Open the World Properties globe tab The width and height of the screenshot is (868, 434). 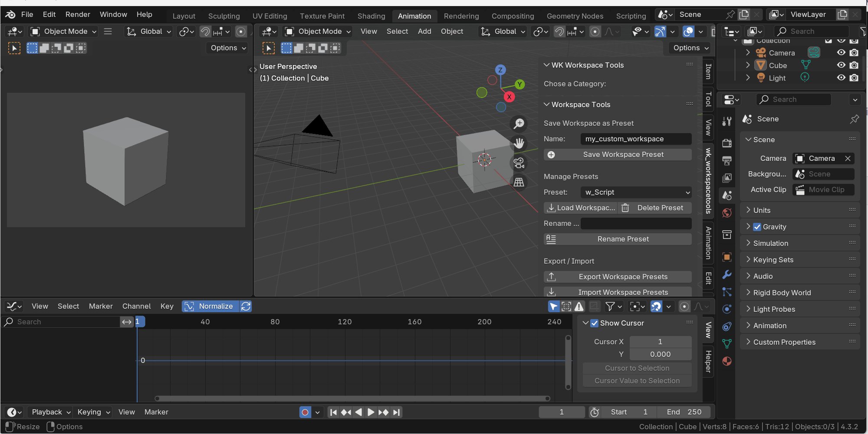click(x=727, y=213)
